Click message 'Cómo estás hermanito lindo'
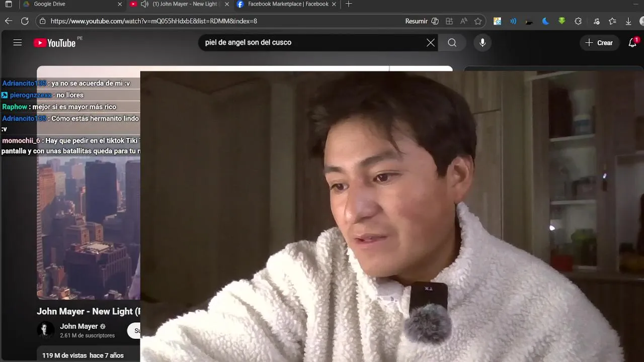The image size is (644, 362). coord(95,119)
